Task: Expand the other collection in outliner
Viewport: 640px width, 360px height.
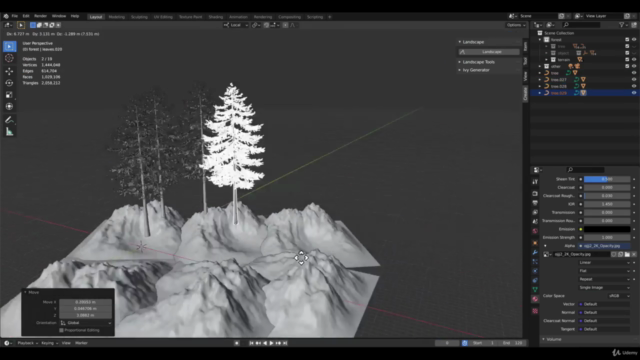Action: click(540, 66)
